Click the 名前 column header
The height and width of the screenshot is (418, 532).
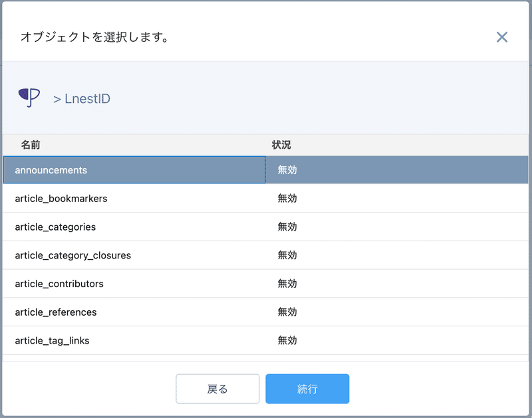click(31, 145)
